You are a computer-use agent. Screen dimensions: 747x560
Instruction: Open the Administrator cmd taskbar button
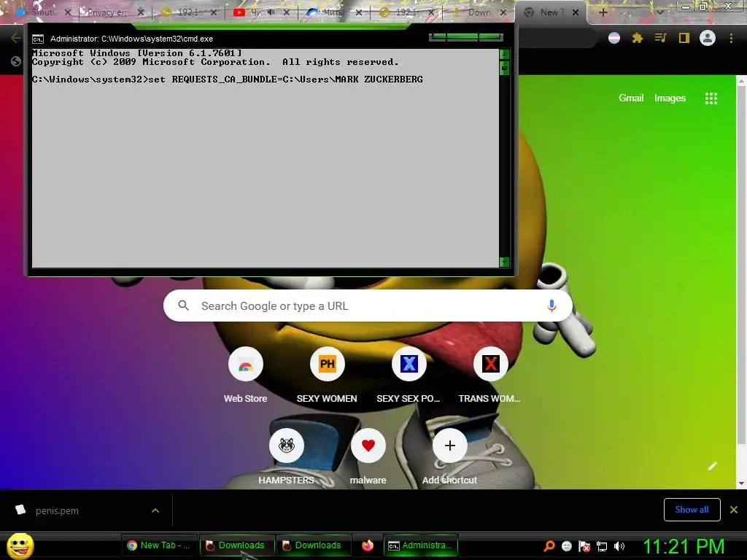[x=421, y=545]
